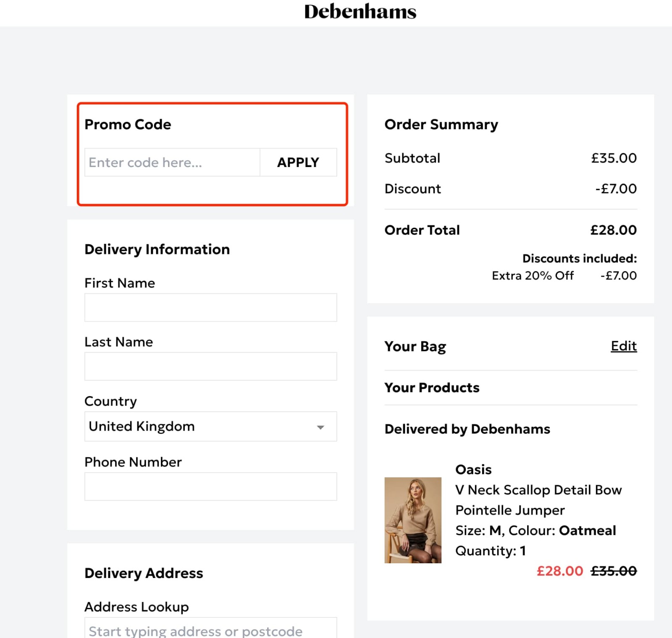Select the Phone Number field
Viewport: 672px width, 638px height.
(210, 486)
